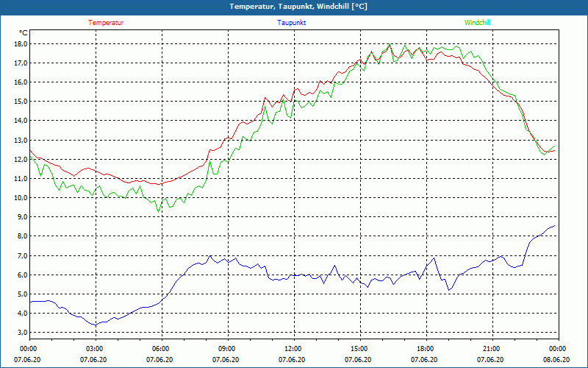The height and width of the screenshot is (368, 588).
Task: Click the 06:00 time label on x-axis
Action: click(160, 349)
